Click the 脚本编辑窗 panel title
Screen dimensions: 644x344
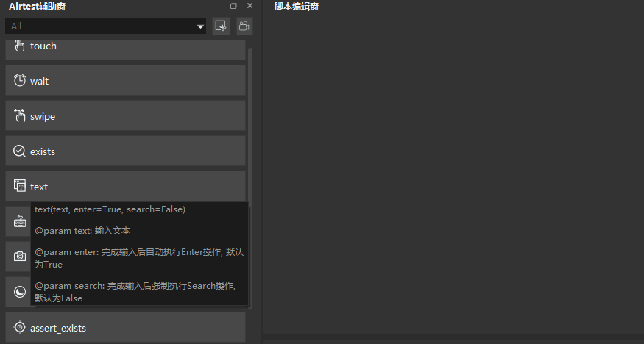point(297,6)
